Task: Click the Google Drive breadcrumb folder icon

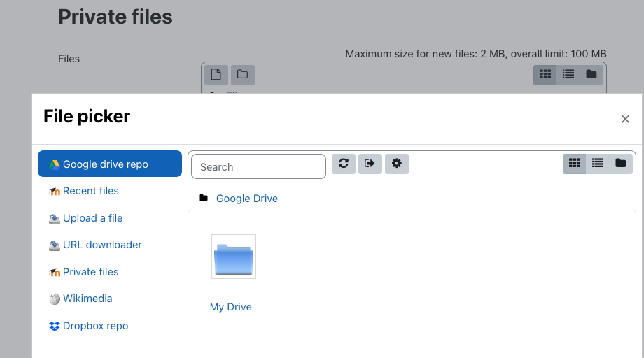Action: pos(204,198)
